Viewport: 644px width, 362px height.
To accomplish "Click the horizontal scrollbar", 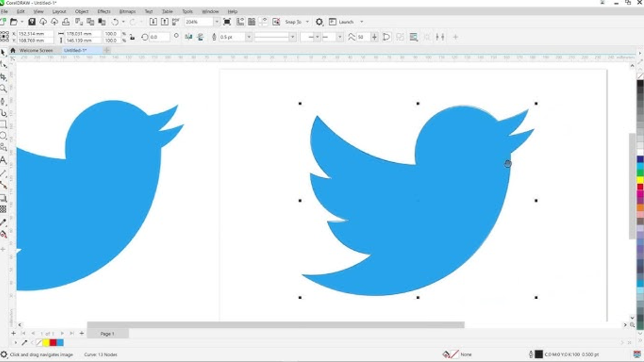I will [275, 325].
